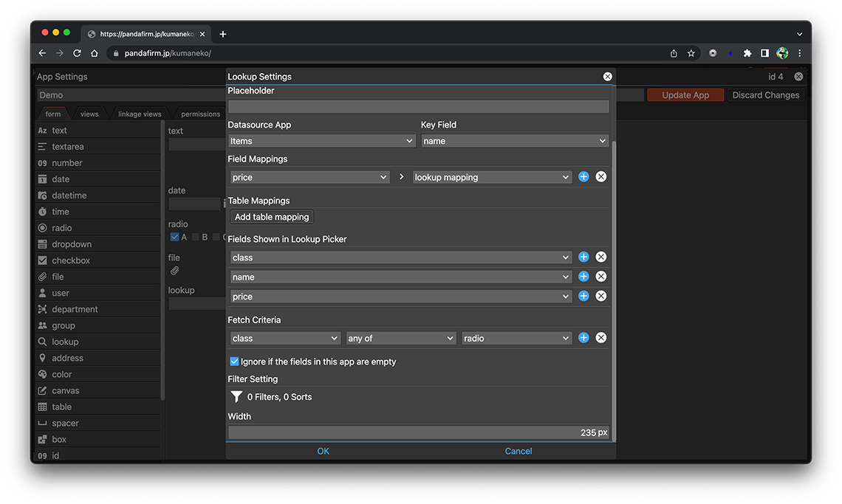Click the funnel icon under Filter Setting
This screenshot has width=842, height=504.
coord(236,397)
